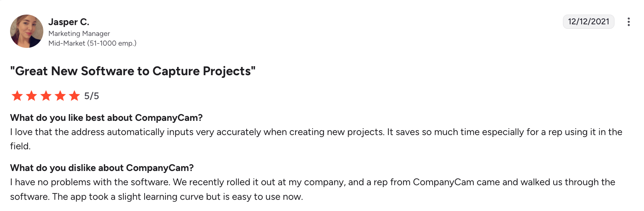Click the first rating star
The height and width of the screenshot is (211, 644).
(x=17, y=96)
